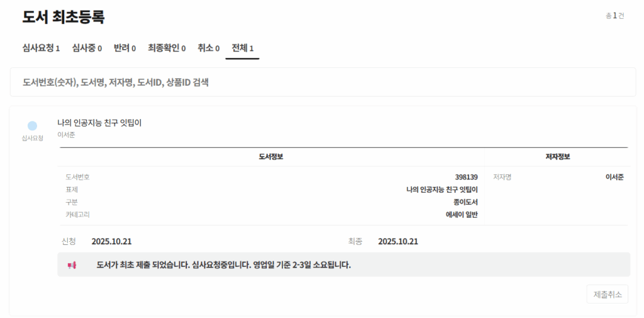Open the book title 나의 인공지능 친구 잇팁이 heading
The width and height of the screenshot is (644, 318).
(x=99, y=123)
